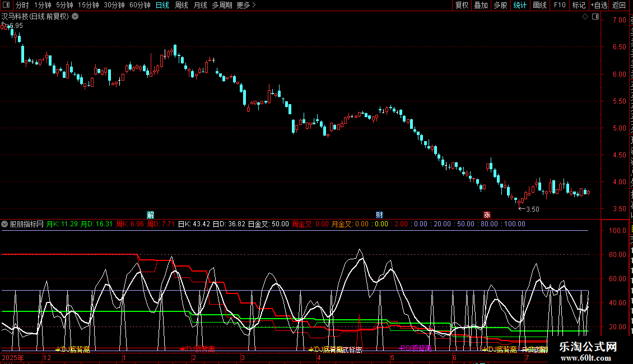This screenshot has height=364, width=633.
Task: Click the 周D: 7.71 value
Action: (x=161, y=224)
